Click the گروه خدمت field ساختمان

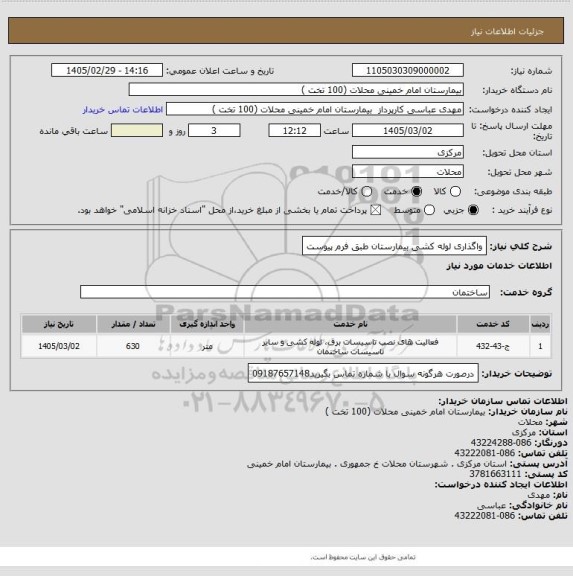click(285, 292)
